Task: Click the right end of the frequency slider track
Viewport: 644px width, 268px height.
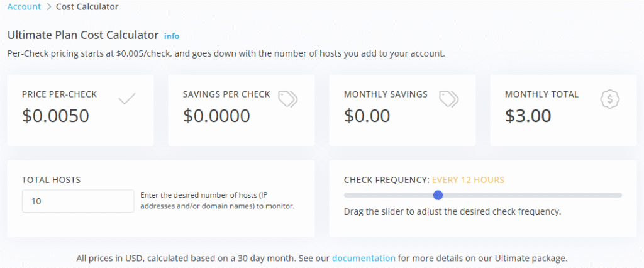Action: (619, 195)
